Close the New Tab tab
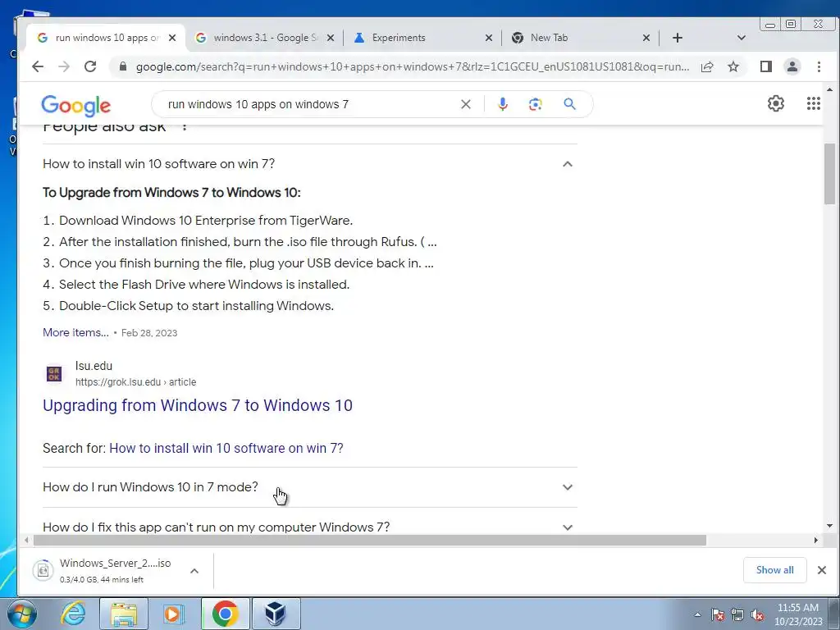Screen dimensions: 840x630 pyautogui.click(x=646, y=38)
